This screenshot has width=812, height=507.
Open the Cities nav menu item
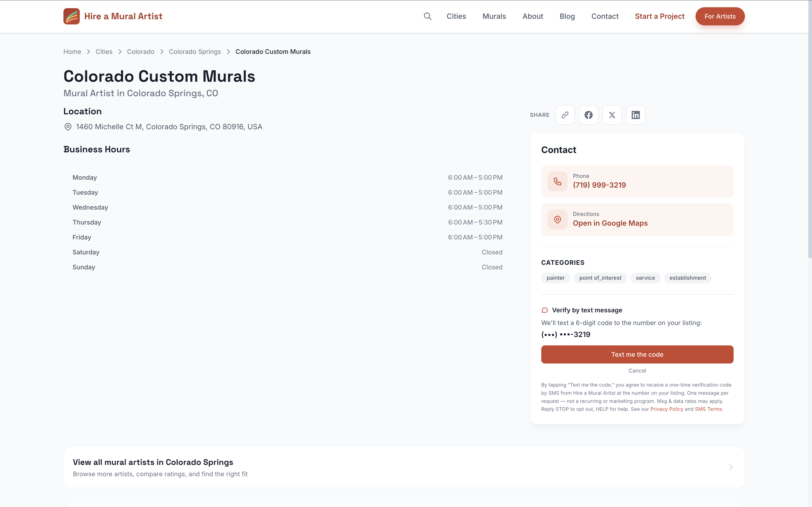[456, 16]
